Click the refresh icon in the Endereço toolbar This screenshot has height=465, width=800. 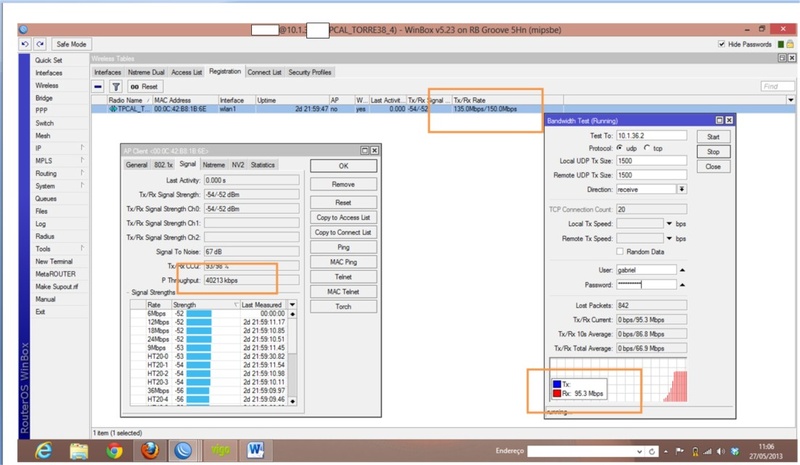[652, 451]
